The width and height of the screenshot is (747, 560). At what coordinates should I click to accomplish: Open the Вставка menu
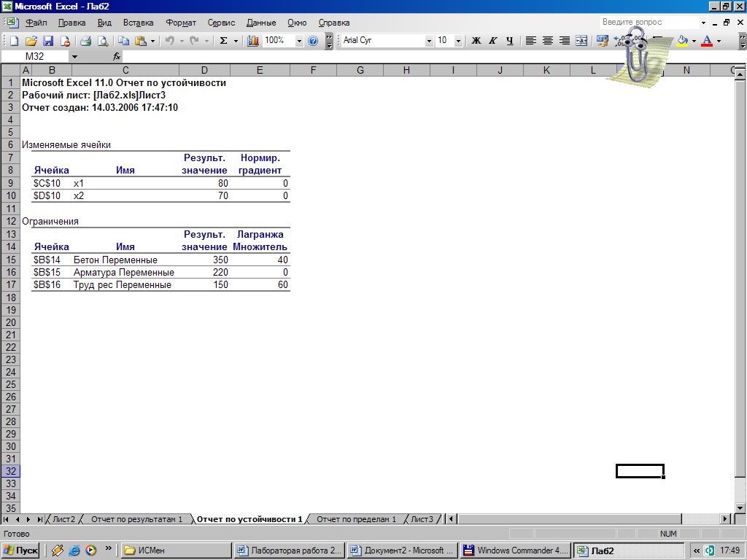[x=138, y=23]
